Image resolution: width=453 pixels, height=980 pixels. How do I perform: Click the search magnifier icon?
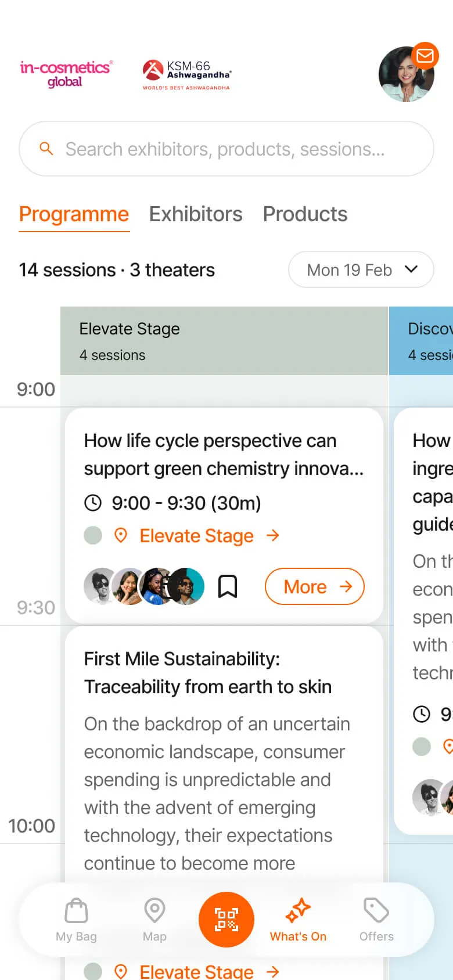click(x=46, y=149)
